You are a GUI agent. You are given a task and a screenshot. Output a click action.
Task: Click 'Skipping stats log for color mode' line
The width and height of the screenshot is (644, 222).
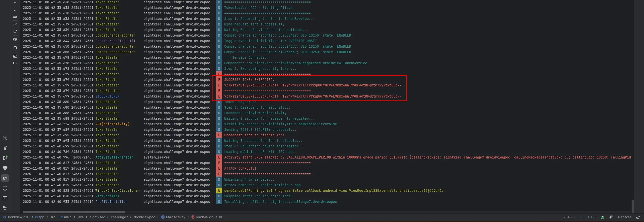coord(257,196)
